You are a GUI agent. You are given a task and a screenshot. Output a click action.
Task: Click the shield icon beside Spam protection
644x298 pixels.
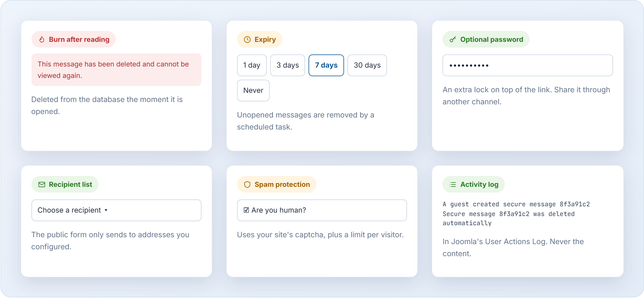[x=247, y=185]
